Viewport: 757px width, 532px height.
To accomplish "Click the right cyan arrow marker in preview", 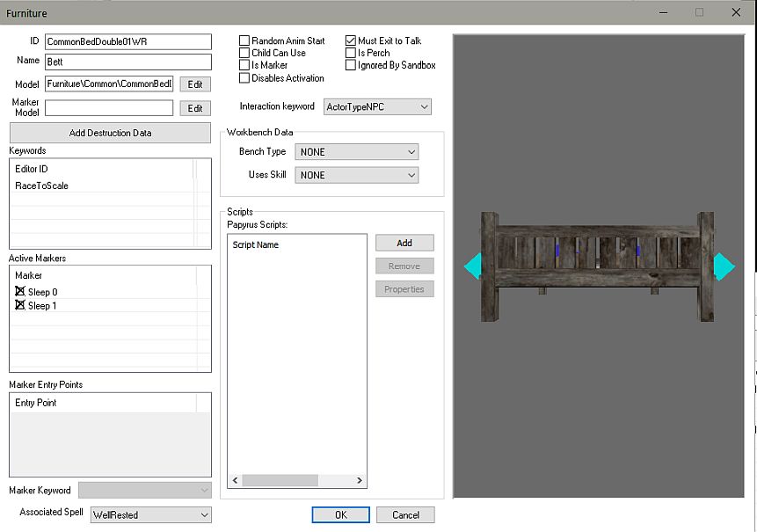I will point(723,266).
